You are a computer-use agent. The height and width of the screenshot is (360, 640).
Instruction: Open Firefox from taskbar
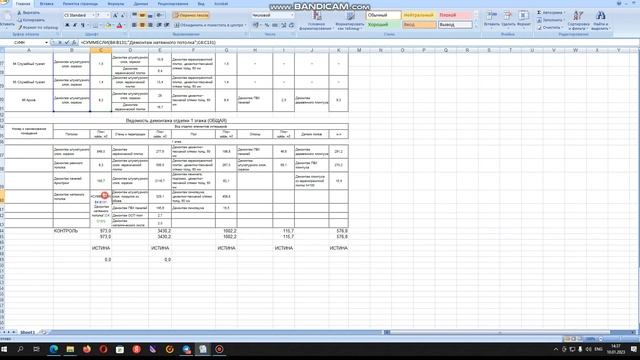point(87,349)
